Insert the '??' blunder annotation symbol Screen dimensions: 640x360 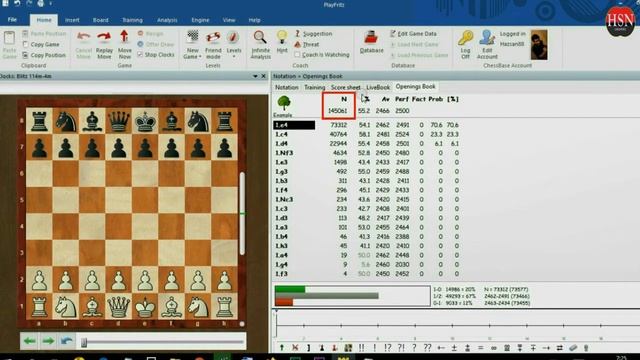click(x=427, y=348)
